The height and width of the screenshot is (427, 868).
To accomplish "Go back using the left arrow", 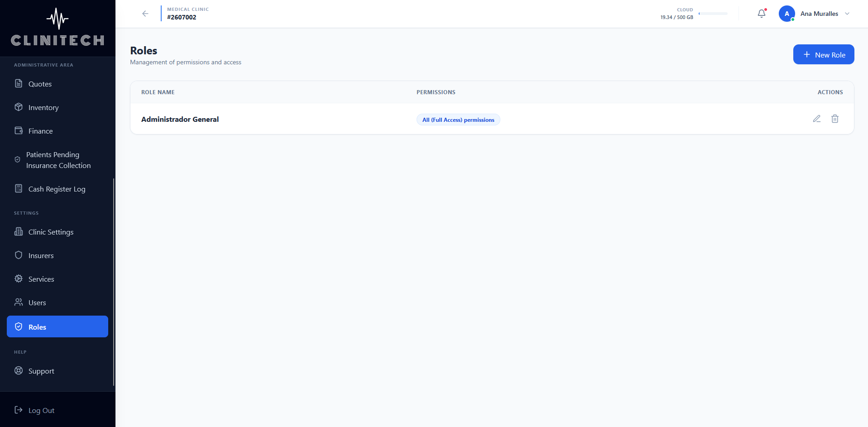I will point(145,14).
